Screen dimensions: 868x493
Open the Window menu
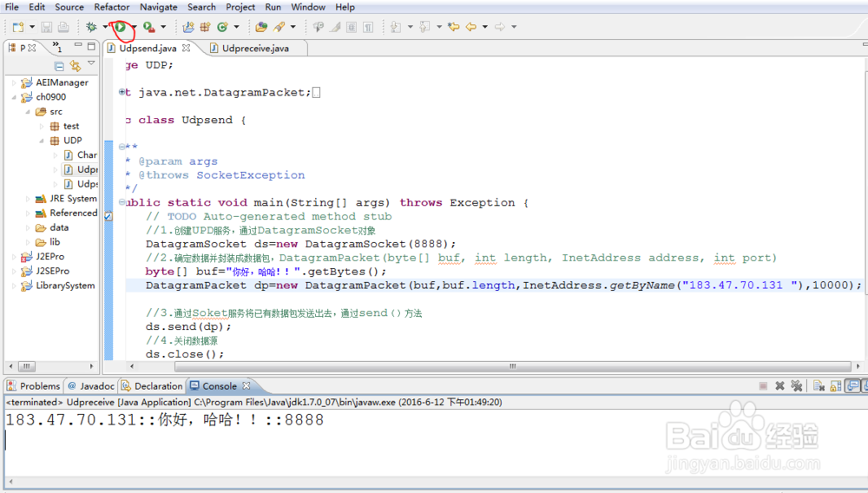click(x=308, y=7)
